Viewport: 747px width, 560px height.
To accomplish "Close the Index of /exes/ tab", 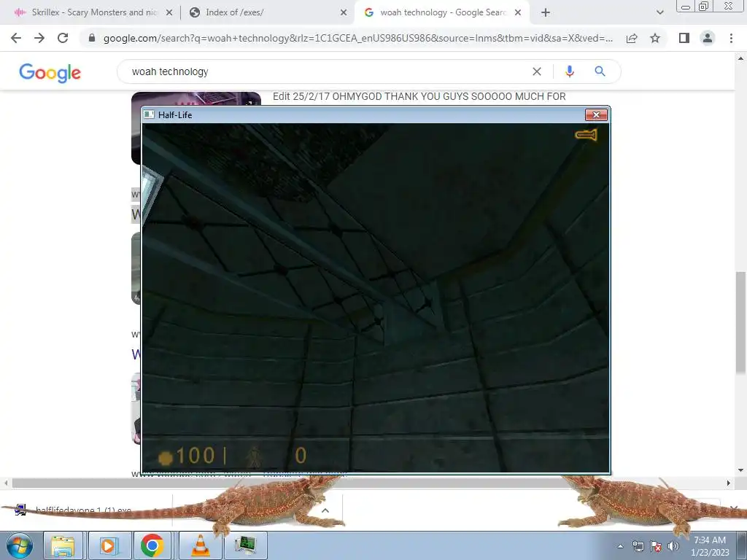I will (344, 13).
